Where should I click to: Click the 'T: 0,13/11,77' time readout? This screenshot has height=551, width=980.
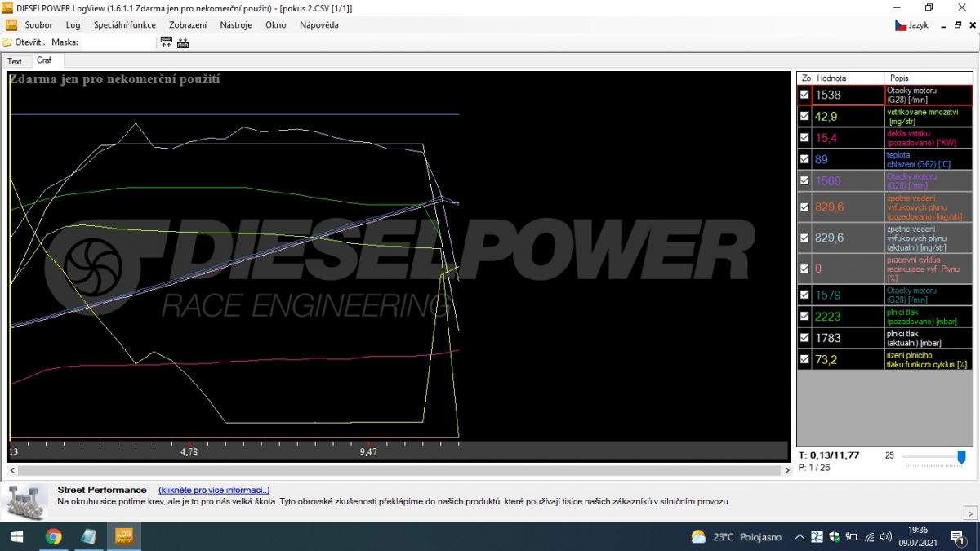(829, 455)
